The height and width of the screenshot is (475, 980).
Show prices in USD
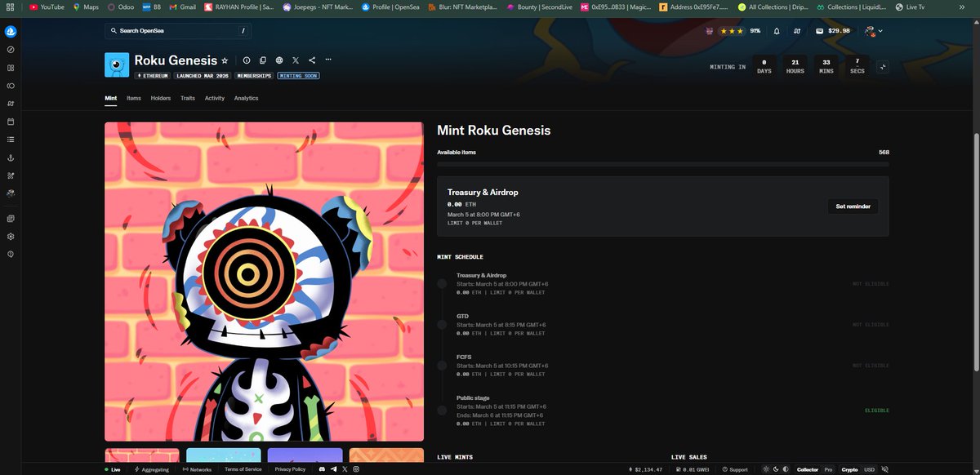click(869, 469)
